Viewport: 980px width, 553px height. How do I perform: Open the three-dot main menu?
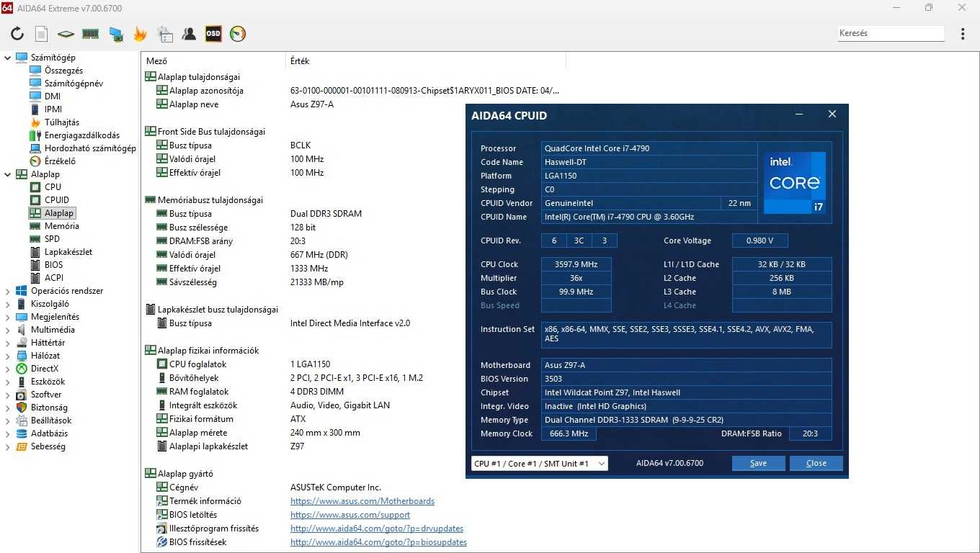(963, 34)
